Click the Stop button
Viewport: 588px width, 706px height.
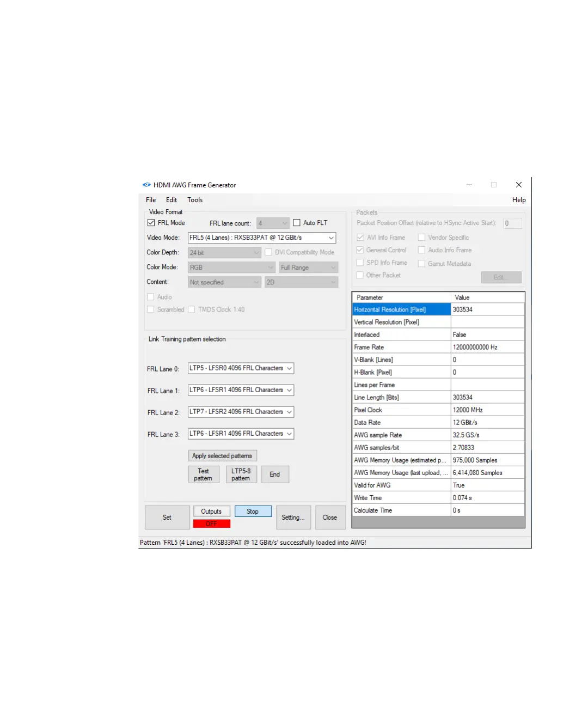(253, 512)
